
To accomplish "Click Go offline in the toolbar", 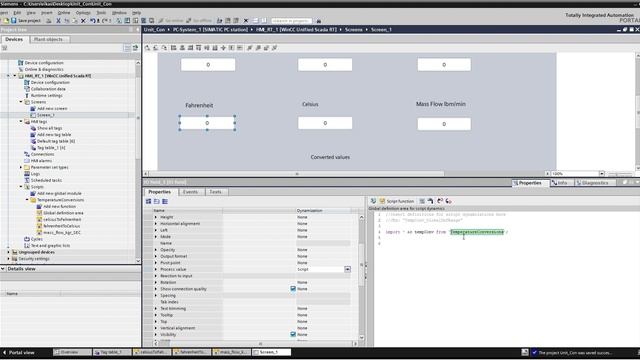I will coord(199,20).
